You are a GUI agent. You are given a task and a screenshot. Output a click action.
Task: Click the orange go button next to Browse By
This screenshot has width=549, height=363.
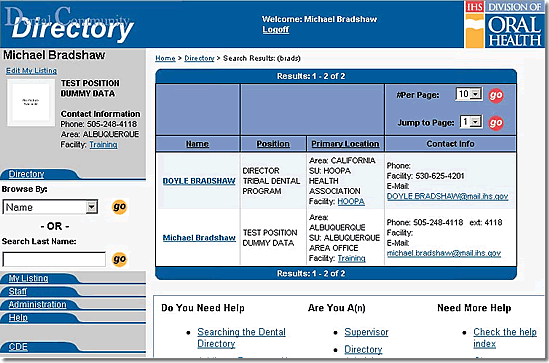pyautogui.click(x=119, y=207)
